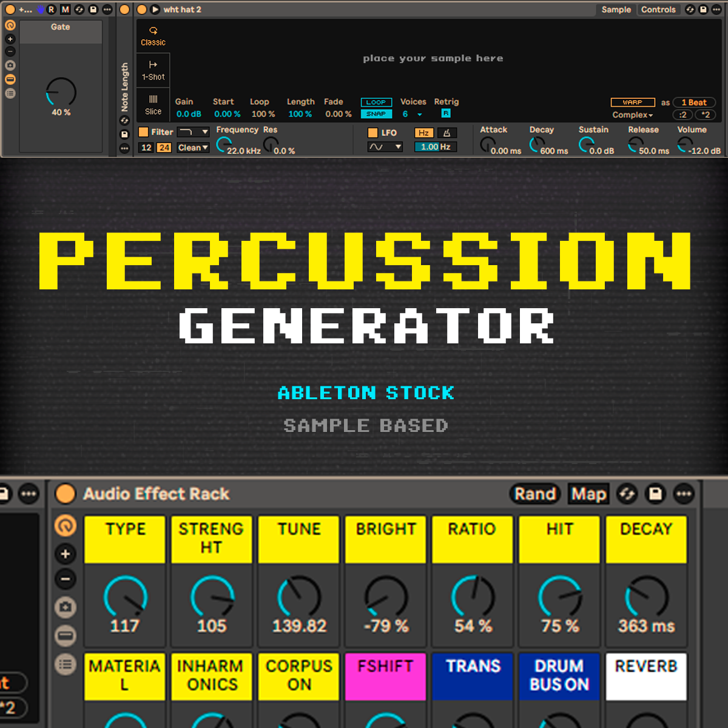Click the save preset icon in the Gate rack title bar
Screen dimensions: 728x728
coord(93,10)
